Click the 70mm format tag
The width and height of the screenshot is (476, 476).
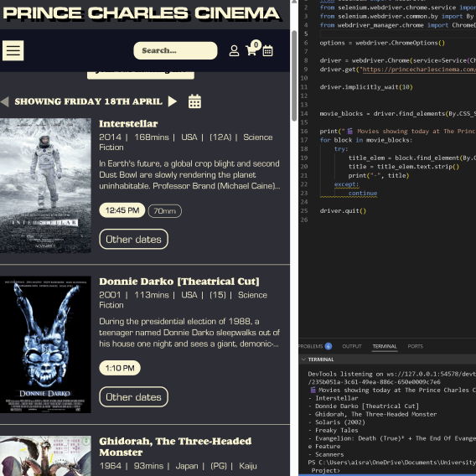point(164,211)
